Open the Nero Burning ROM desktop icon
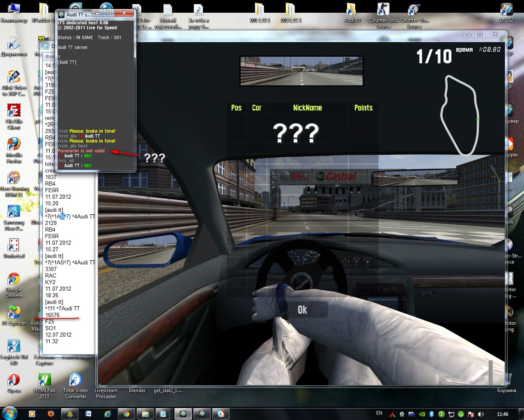524x420 pixels. 14,184
